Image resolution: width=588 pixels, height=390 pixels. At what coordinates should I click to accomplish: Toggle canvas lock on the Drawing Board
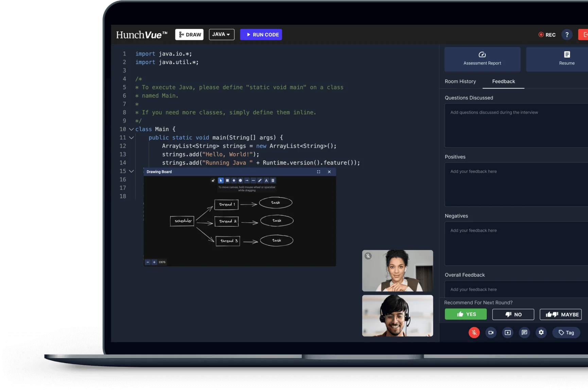coord(213,180)
